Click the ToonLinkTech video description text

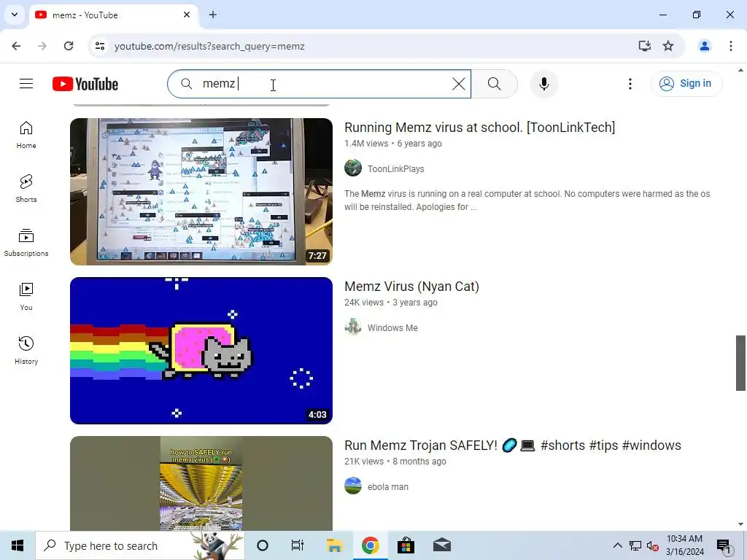[527, 201]
